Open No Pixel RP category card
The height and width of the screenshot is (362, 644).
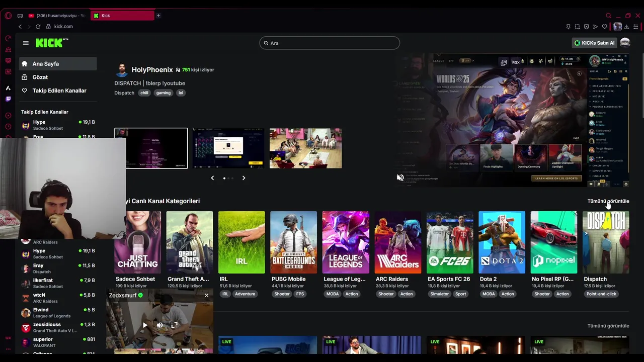click(x=554, y=242)
